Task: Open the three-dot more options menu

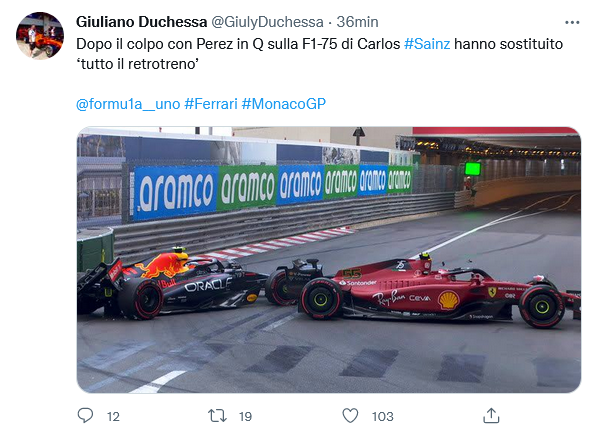Action: pos(572,22)
